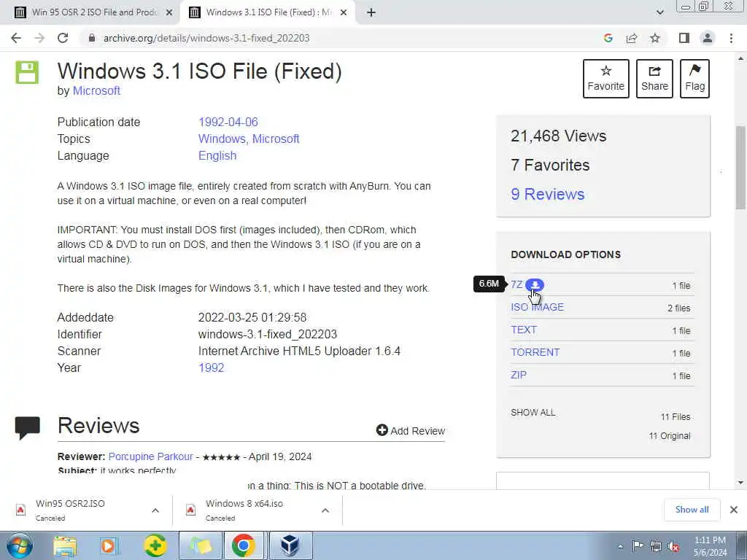This screenshot has width=747, height=560.
Task: Open the tab search dropdown chevron
Action: pyautogui.click(x=659, y=13)
